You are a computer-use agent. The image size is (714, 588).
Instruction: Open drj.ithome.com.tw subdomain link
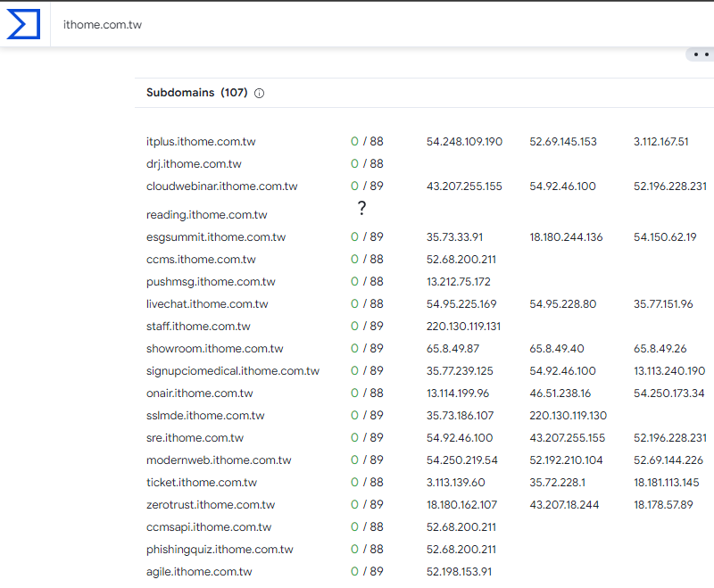194,164
